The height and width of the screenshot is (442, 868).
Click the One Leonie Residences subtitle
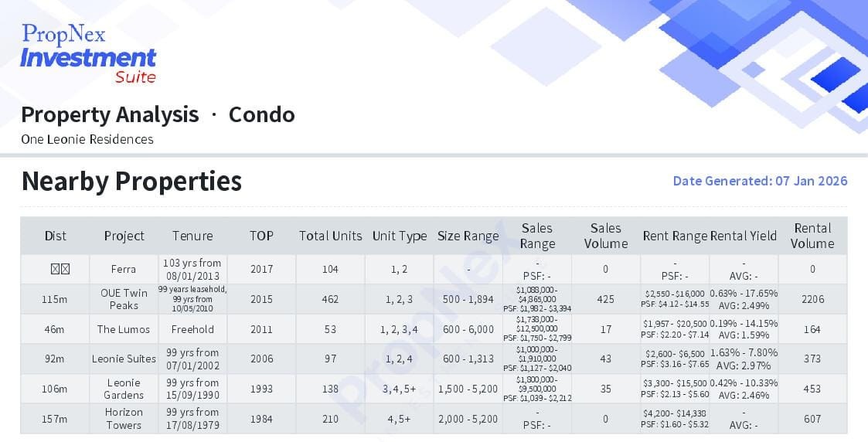[87, 139]
